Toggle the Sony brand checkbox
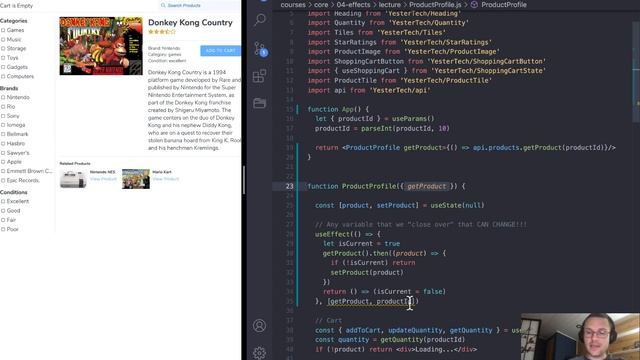This screenshot has height=360, width=640. [3, 116]
